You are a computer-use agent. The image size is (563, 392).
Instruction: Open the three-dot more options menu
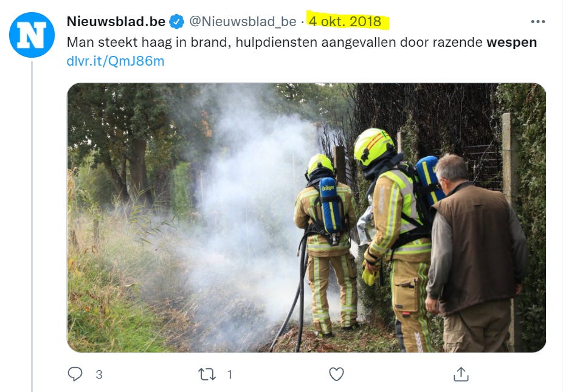click(x=537, y=21)
